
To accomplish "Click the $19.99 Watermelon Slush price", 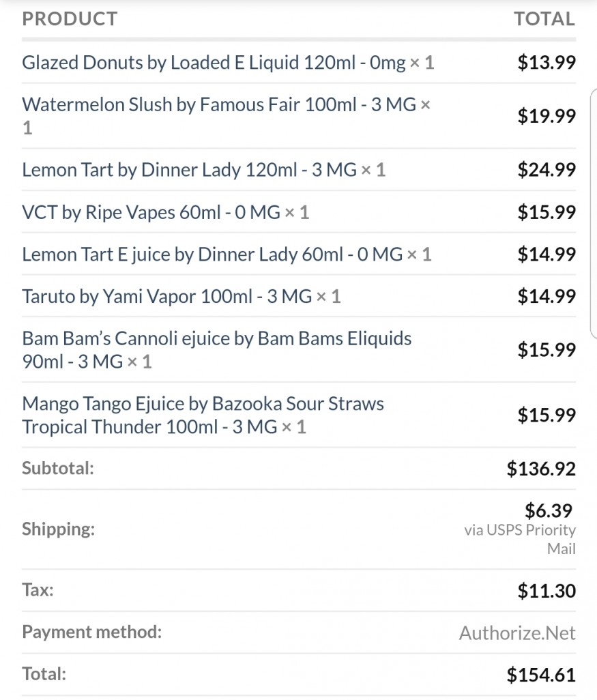I will click(x=547, y=116).
